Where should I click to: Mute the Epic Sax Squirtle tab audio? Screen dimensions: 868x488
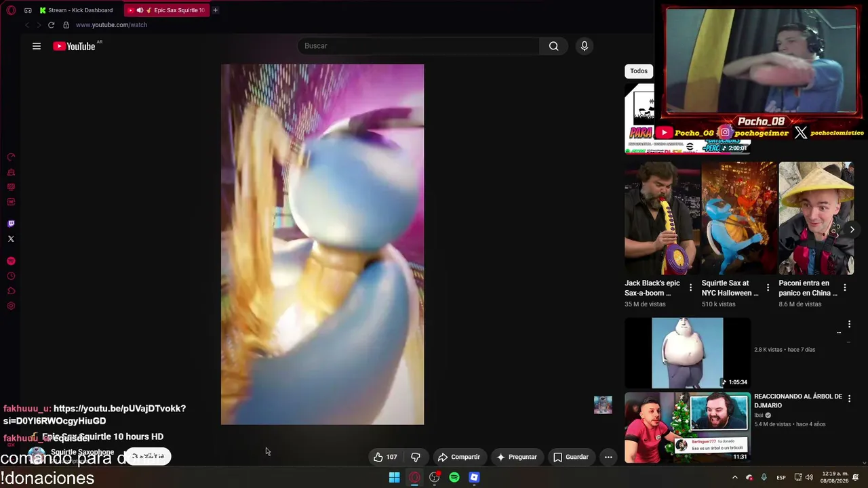coord(140,10)
